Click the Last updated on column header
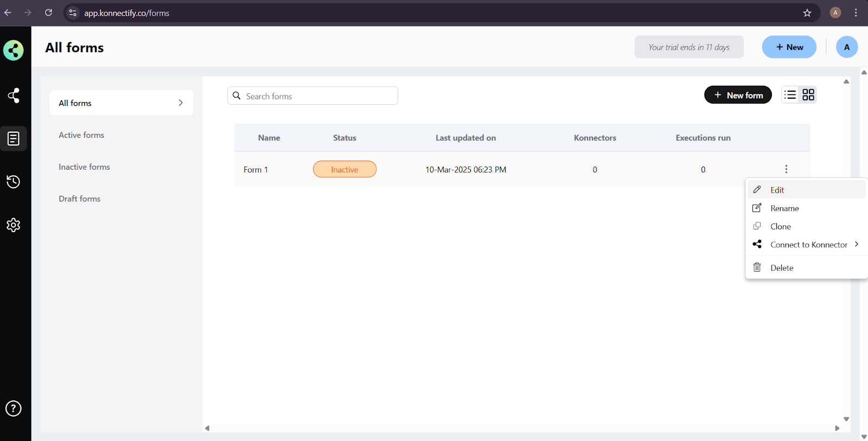This screenshot has height=441, width=868. click(465, 138)
